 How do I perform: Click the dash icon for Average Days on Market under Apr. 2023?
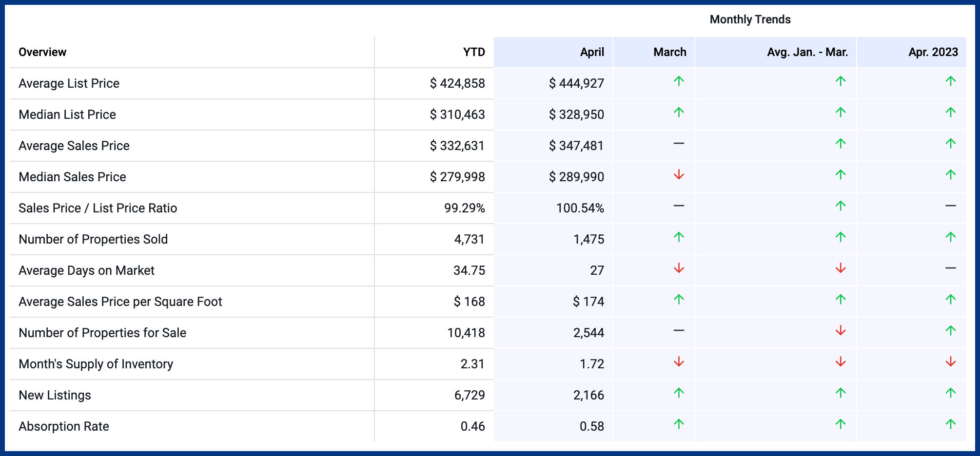click(950, 268)
